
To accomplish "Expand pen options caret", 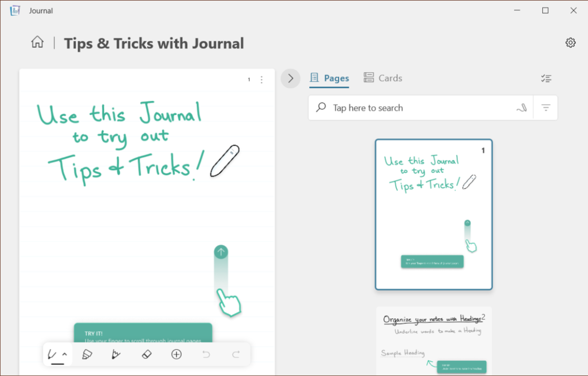I will pyautogui.click(x=64, y=354).
